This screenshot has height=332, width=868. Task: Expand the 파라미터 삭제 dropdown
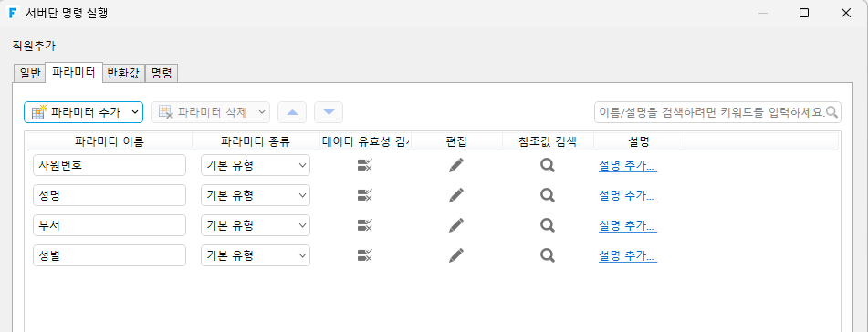(x=262, y=112)
